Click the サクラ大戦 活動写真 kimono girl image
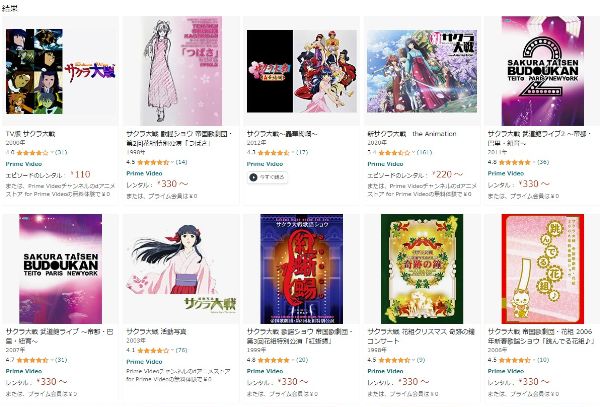Viewport: 600px width, 407px height. tap(181, 269)
